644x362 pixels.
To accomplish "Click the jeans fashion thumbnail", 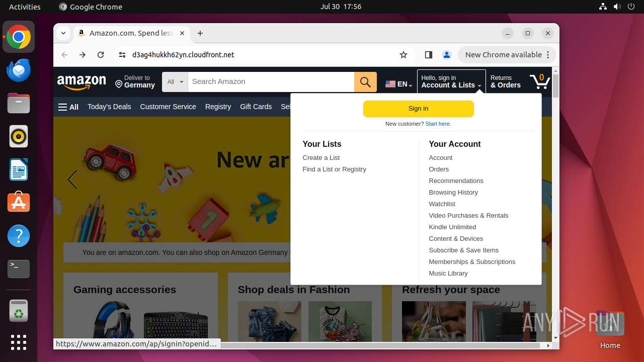I will click(269, 321).
